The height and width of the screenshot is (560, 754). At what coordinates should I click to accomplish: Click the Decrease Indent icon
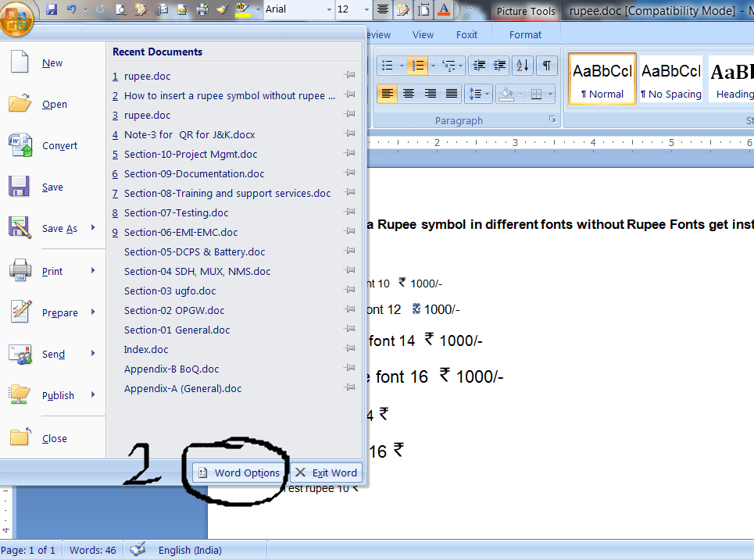pos(479,66)
